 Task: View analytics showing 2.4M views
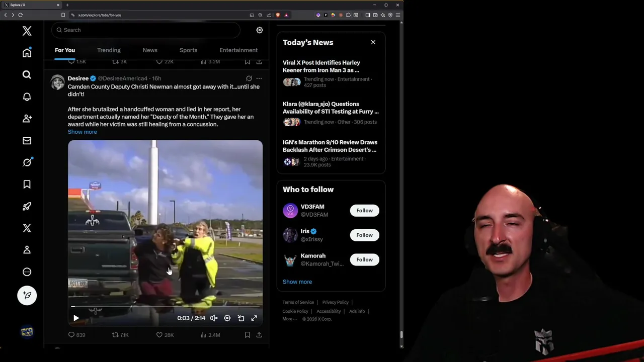point(210,335)
